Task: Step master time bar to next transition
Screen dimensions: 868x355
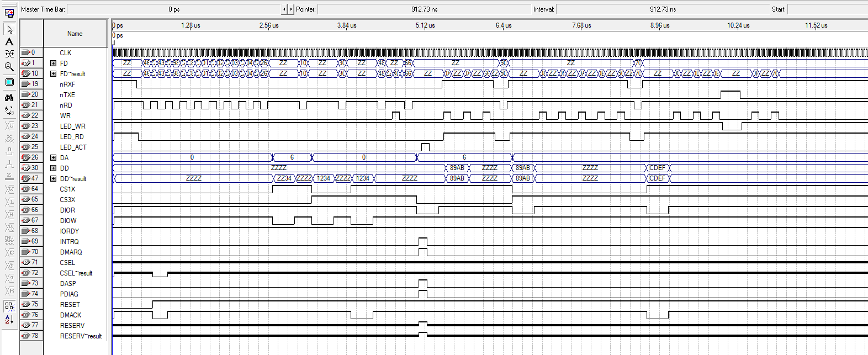Action: click(291, 9)
